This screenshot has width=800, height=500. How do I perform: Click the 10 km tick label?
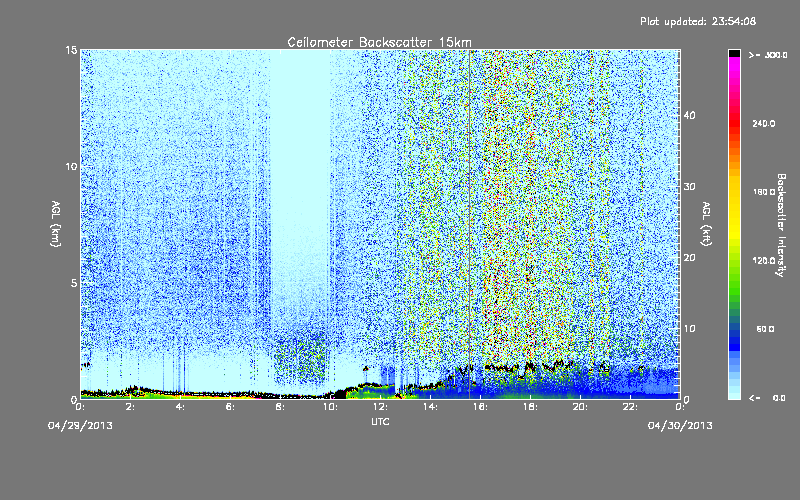click(71, 167)
